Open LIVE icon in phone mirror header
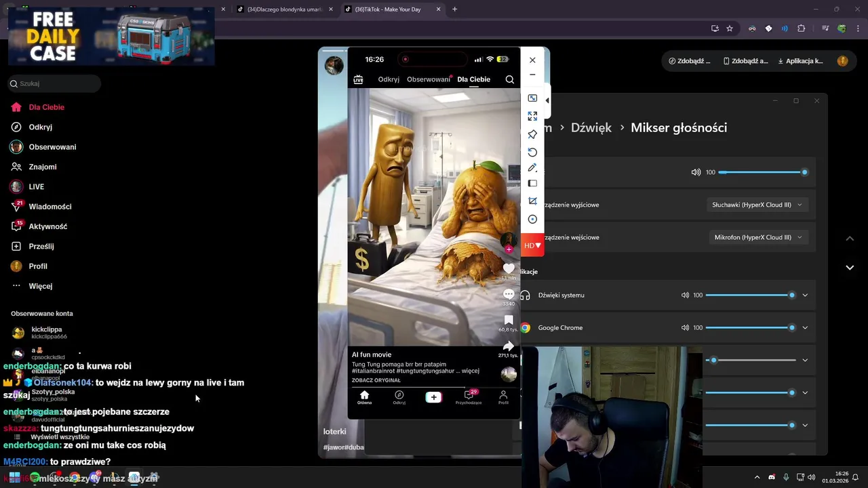The width and height of the screenshot is (868, 488). (x=358, y=80)
